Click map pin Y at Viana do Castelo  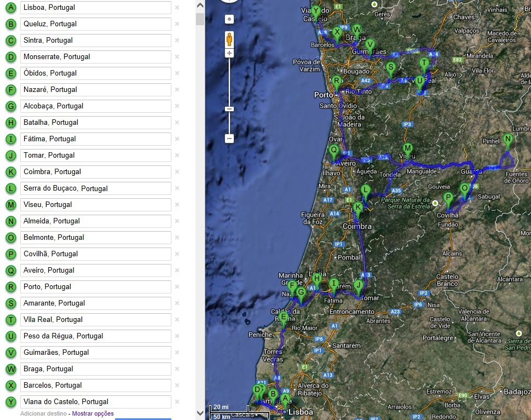(x=315, y=11)
